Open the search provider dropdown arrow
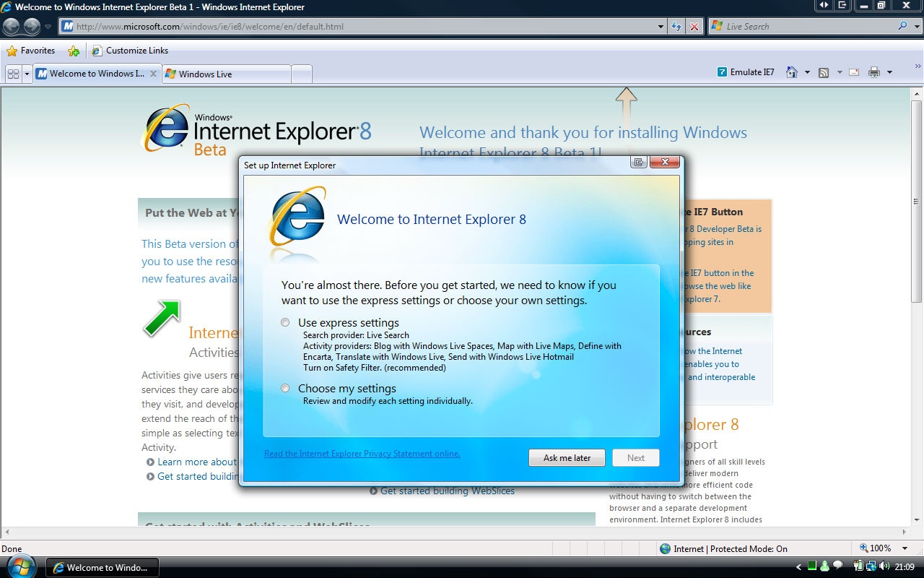The height and width of the screenshot is (578, 924). pyautogui.click(x=916, y=27)
